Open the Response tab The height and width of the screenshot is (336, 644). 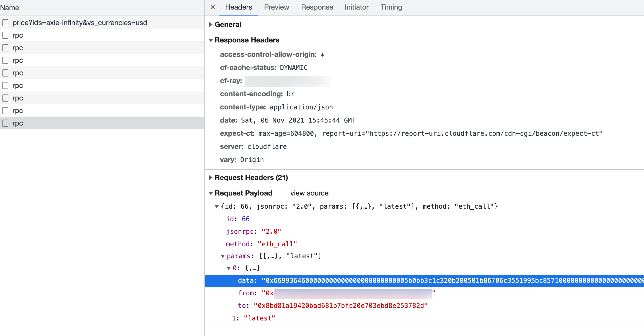pyautogui.click(x=317, y=7)
